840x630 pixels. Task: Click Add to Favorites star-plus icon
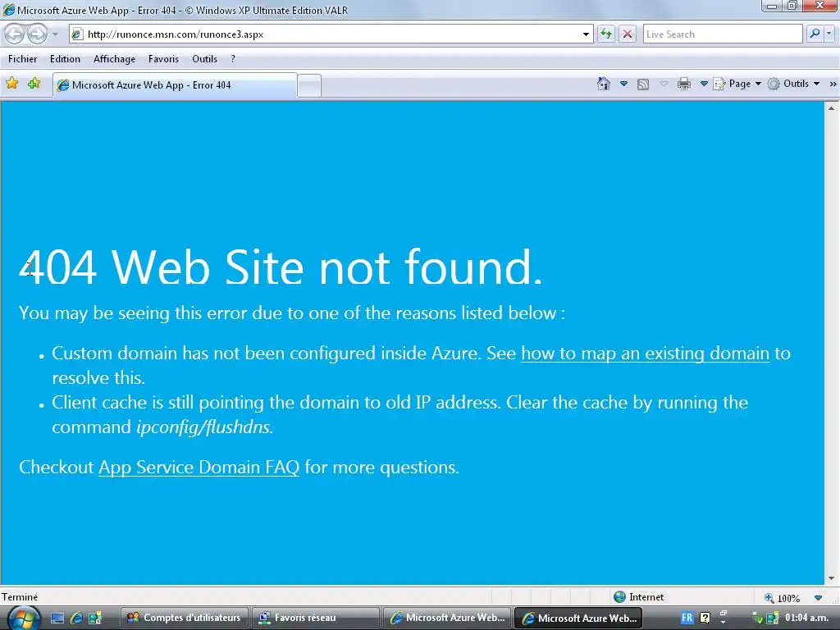click(34, 84)
